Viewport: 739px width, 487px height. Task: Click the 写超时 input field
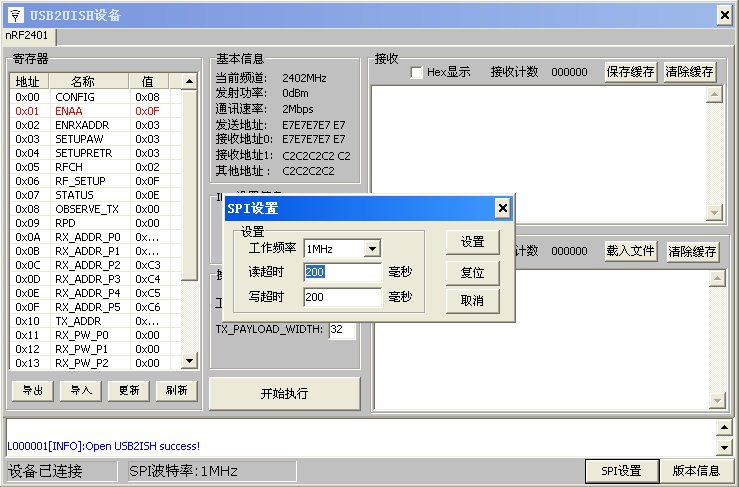pyautogui.click(x=343, y=297)
